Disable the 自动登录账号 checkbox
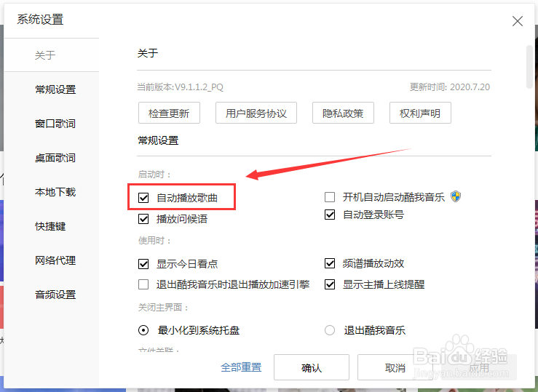 tap(330, 215)
